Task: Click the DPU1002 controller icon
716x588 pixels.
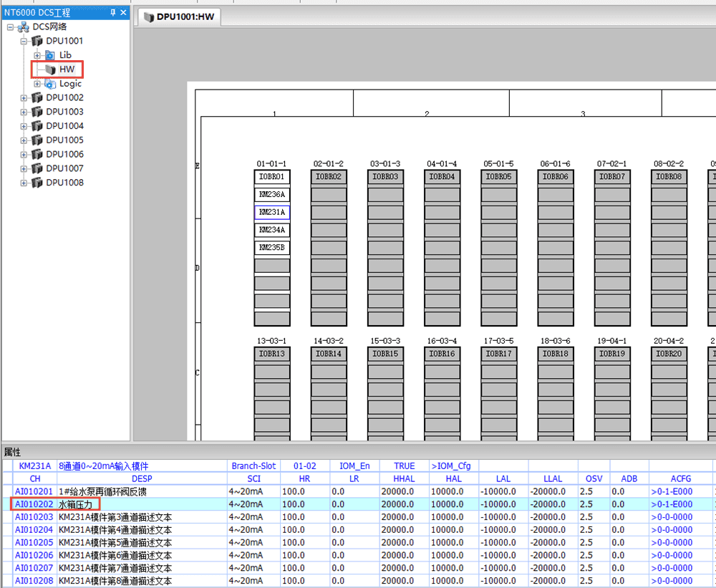Action: (37, 98)
